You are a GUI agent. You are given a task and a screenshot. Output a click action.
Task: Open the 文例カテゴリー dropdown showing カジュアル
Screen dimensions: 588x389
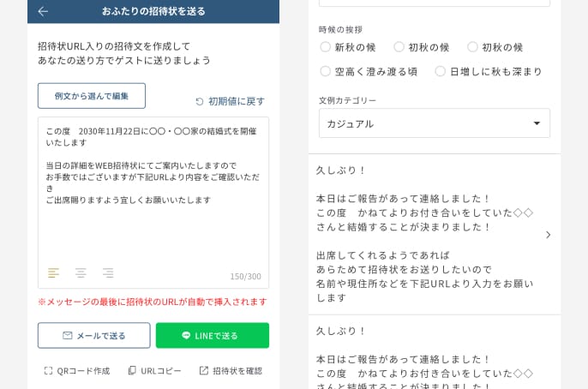[434, 123]
